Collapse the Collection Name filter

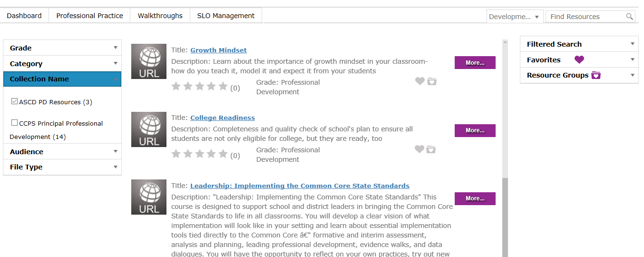point(62,79)
